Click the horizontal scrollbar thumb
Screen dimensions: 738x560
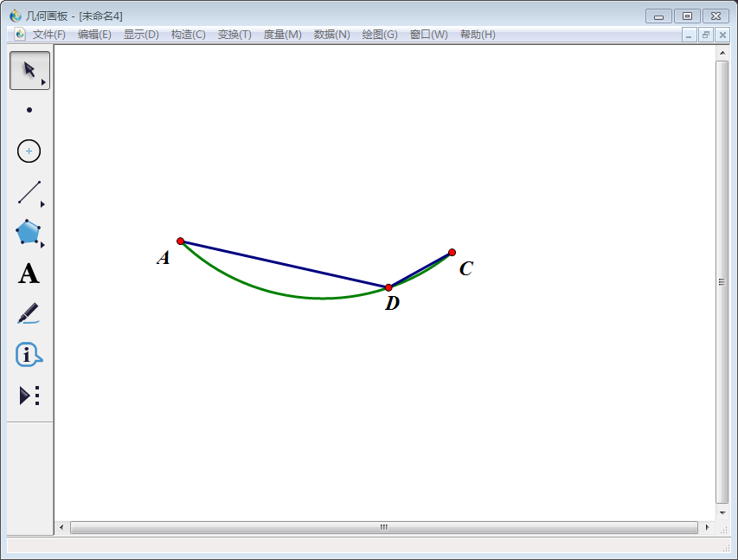click(x=384, y=527)
